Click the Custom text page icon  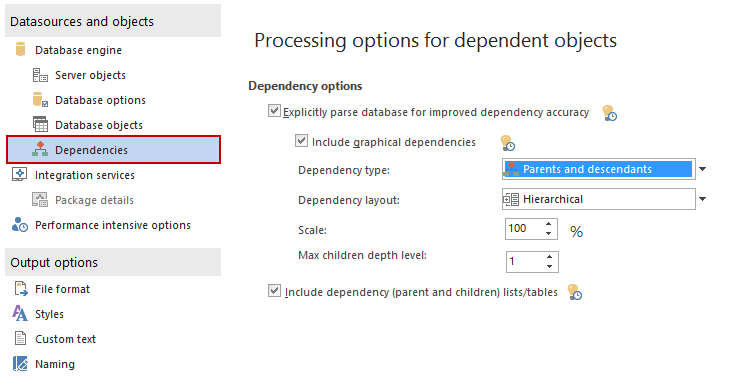pos(20,338)
